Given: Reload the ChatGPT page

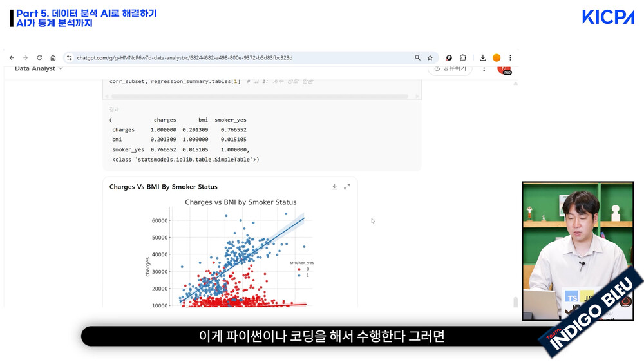Looking at the screenshot, I should (39, 57).
